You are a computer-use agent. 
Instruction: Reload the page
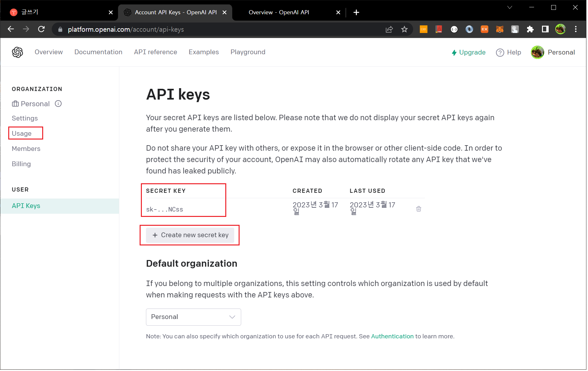pyautogui.click(x=41, y=29)
